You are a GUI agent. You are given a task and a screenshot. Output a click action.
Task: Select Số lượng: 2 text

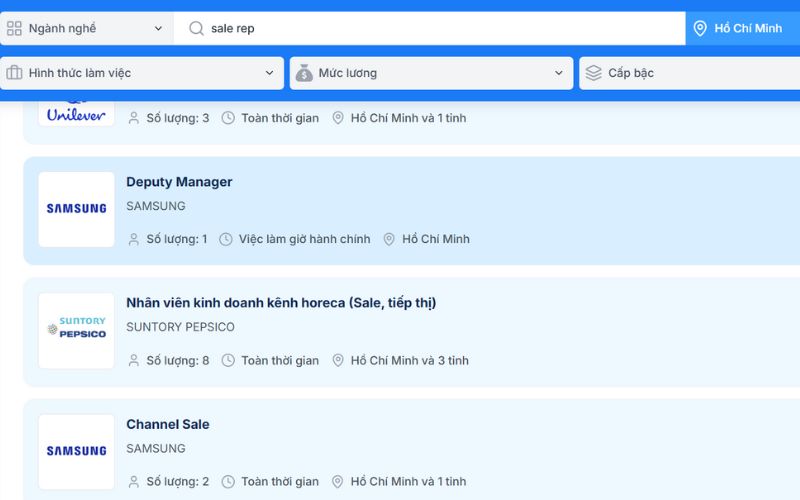[178, 481]
